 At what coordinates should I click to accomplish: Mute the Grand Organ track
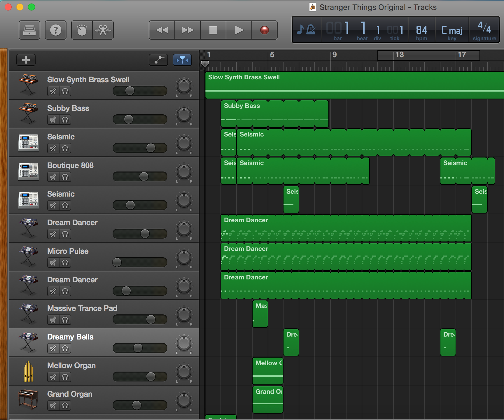pos(53,406)
